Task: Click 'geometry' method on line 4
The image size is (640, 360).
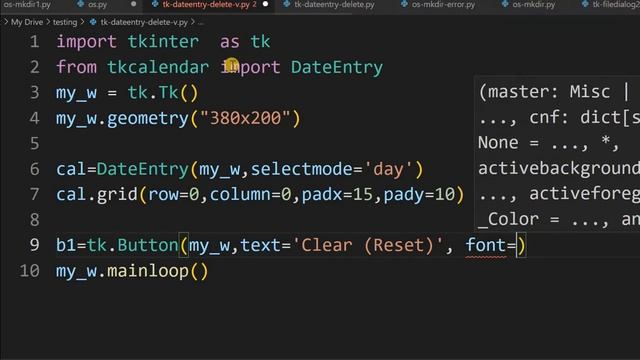Action: coord(148,119)
